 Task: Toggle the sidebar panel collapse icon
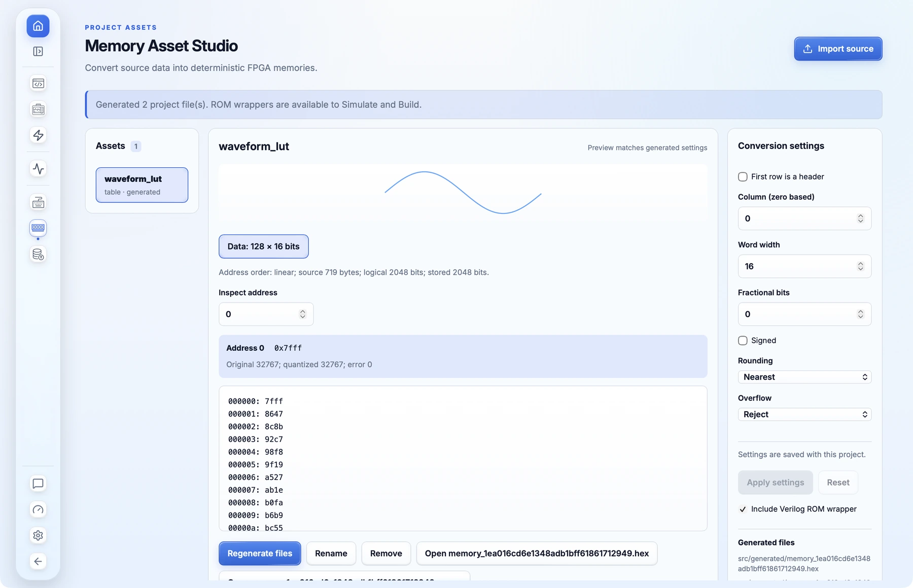point(38,51)
